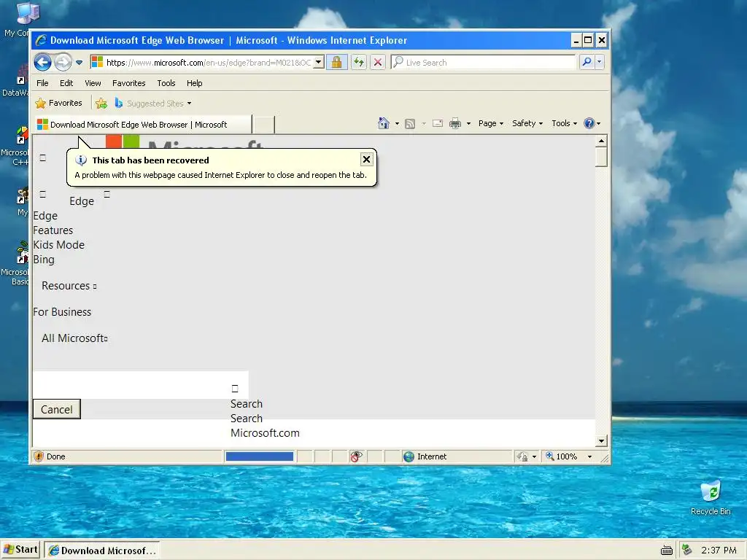Click the Cancel button
Screen dimensions: 747x560
pyautogui.click(x=57, y=410)
